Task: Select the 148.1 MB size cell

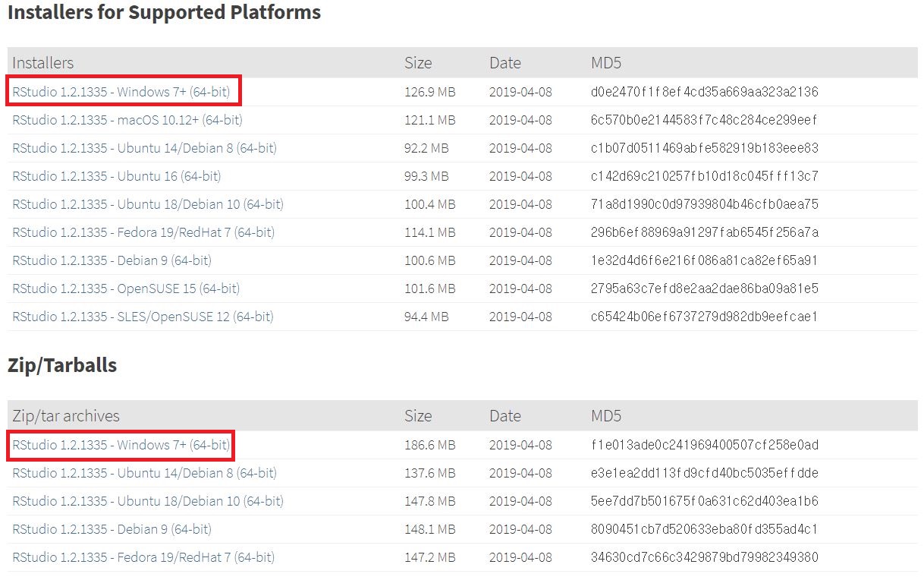Action: [430, 529]
